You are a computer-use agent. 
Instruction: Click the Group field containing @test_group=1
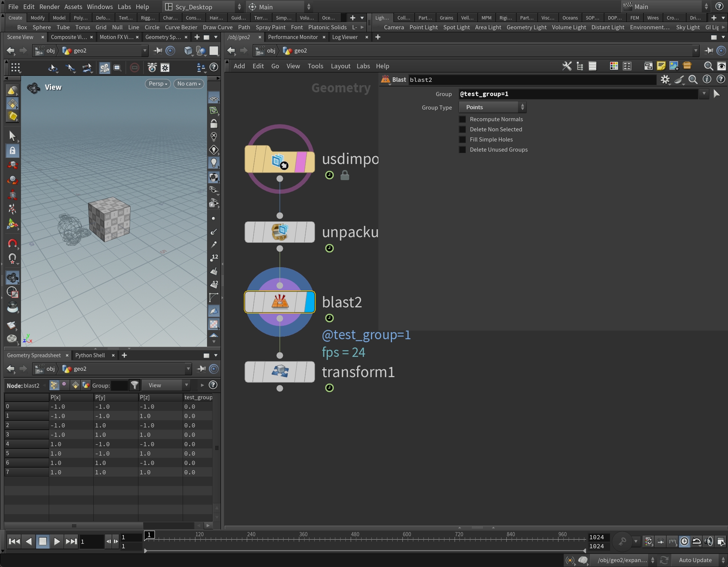click(x=578, y=94)
